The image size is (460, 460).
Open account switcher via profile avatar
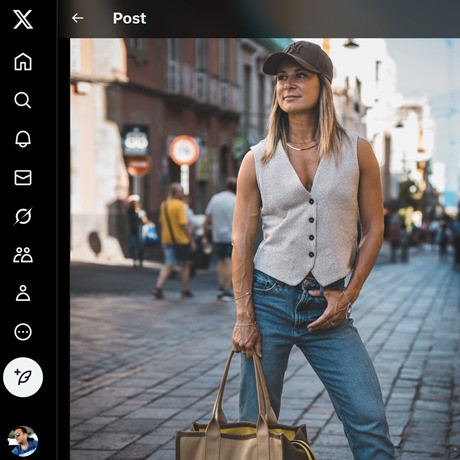[23, 441]
